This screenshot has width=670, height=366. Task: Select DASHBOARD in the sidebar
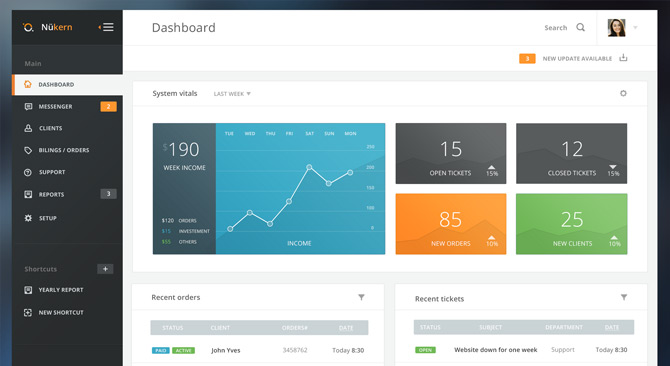point(68,85)
